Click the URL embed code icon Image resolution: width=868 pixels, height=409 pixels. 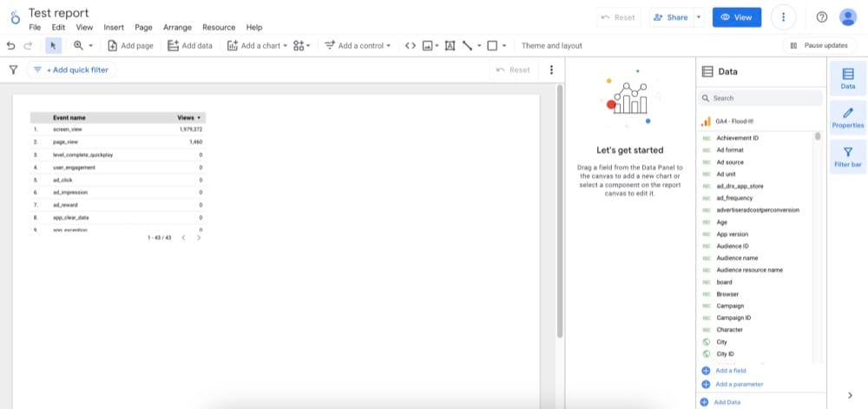point(411,46)
